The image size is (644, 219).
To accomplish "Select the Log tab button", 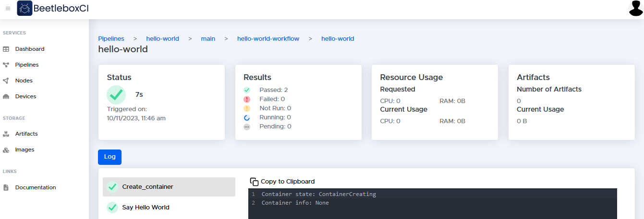I will (109, 157).
